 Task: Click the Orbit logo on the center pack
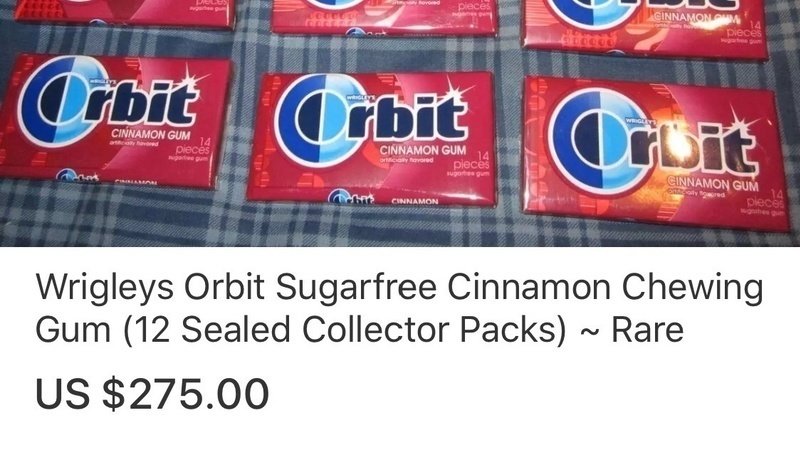point(372,120)
